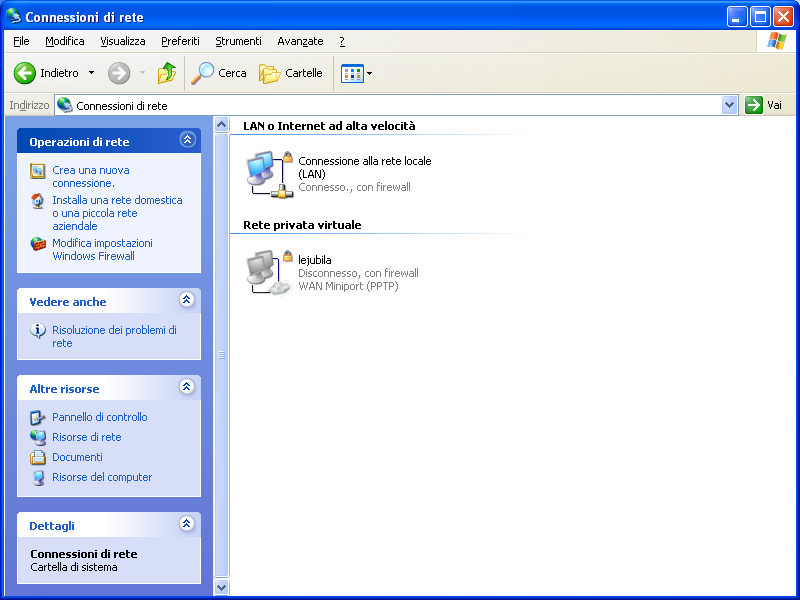Click the network troubleshooting info icon
Screen dimensions: 800x600
(x=38, y=331)
